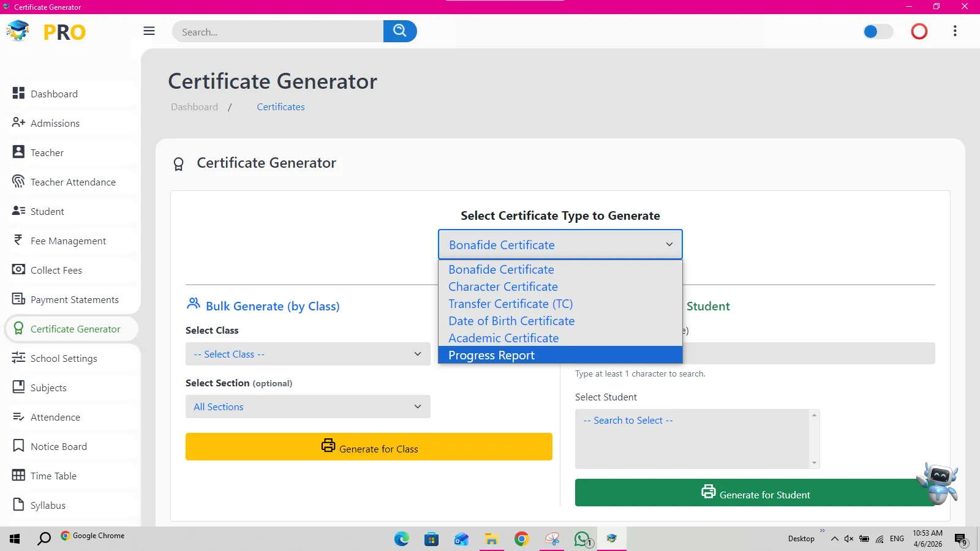Open the Select Class dropdown

pyautogui.click(x=308, y=354)
